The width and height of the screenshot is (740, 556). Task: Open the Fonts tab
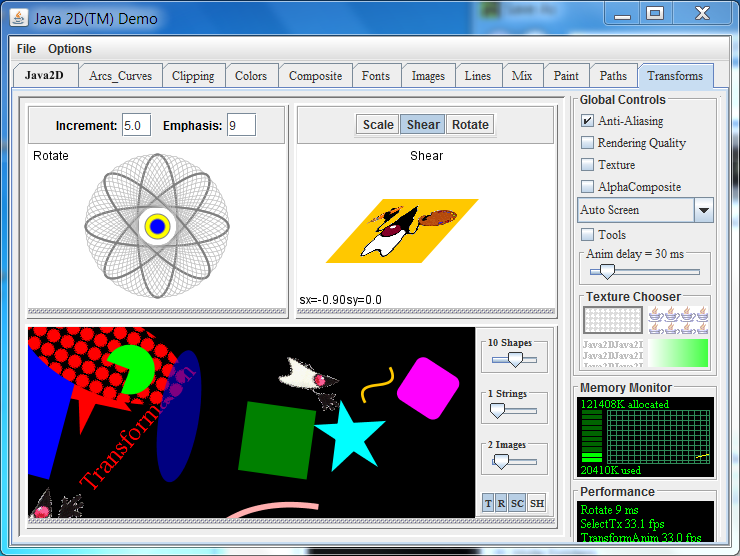tap(376, 76)
